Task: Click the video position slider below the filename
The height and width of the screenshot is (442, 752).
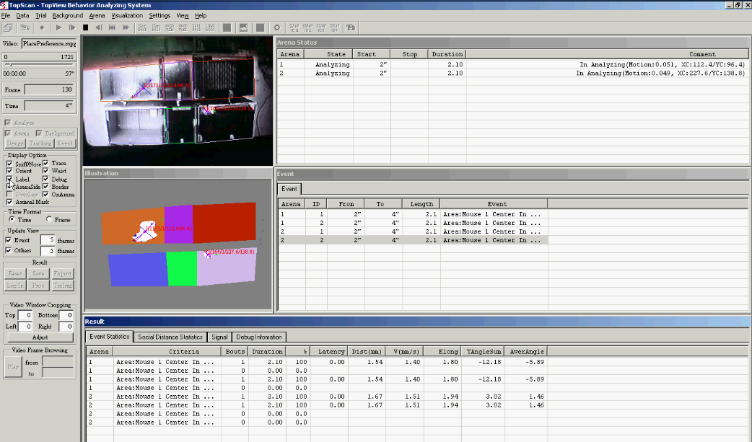Action: [40, 65]
